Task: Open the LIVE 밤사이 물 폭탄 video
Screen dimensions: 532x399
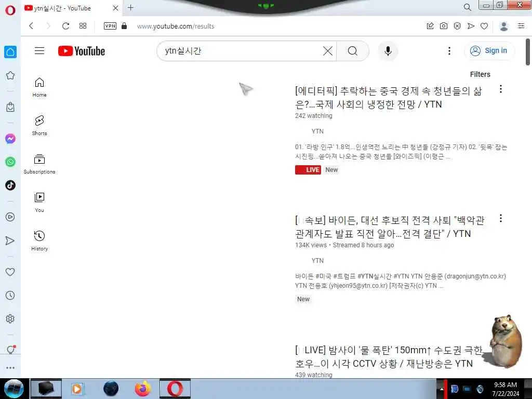Action: (389, 356)
